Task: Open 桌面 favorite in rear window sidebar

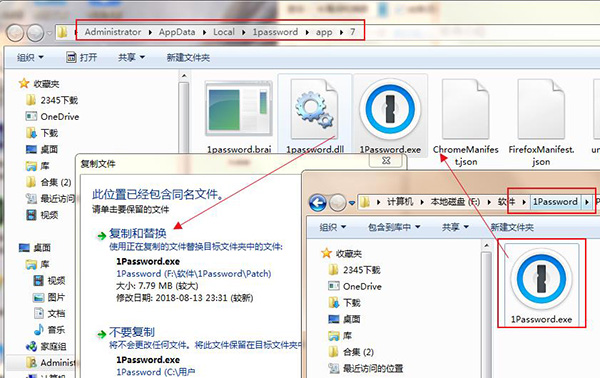Action: (42, 150)
